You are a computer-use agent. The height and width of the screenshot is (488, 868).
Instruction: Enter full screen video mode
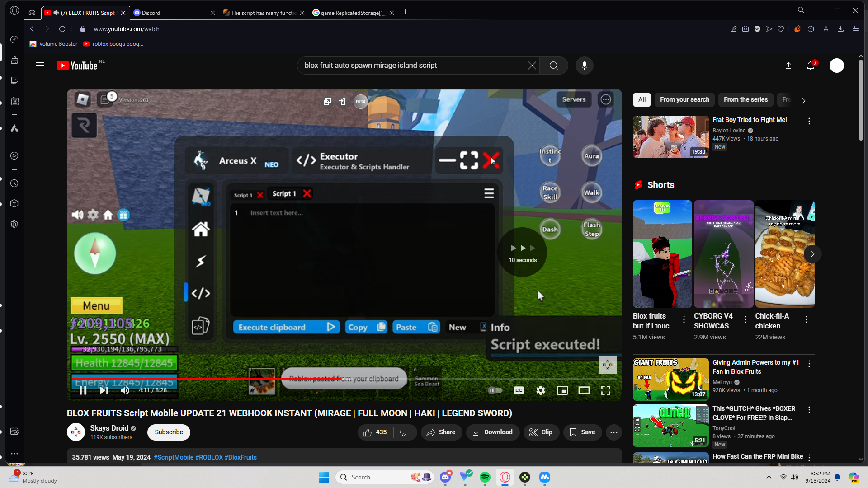pos(606,390)
